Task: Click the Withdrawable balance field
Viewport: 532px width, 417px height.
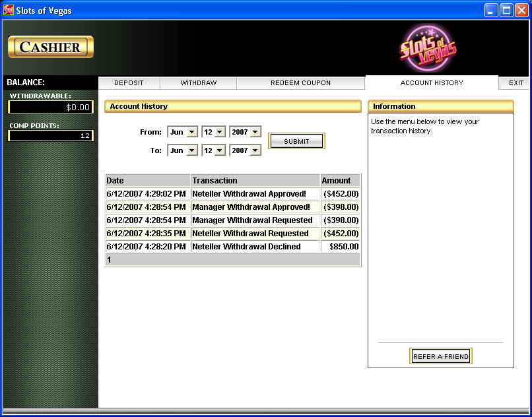Action: click(x=51, y=107)
